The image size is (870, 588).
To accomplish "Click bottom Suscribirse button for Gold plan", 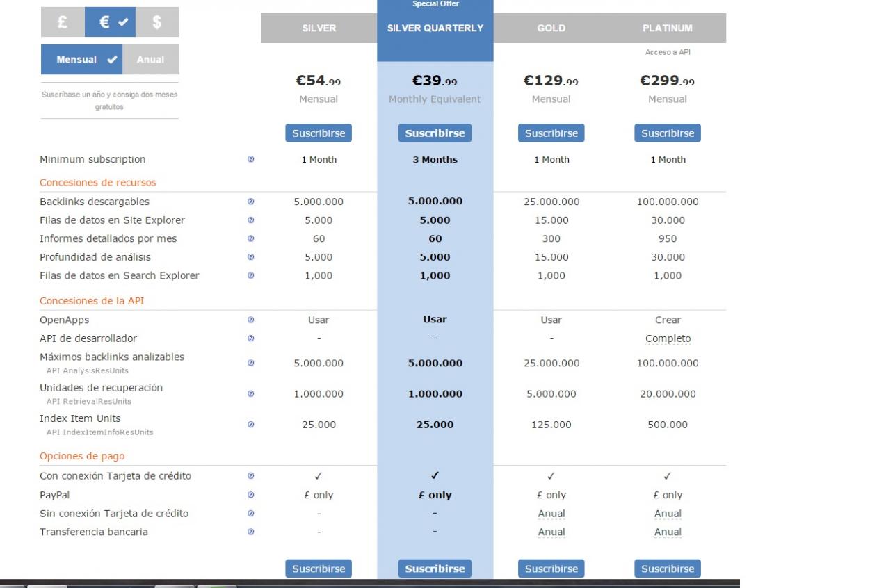I will (551, 569).
